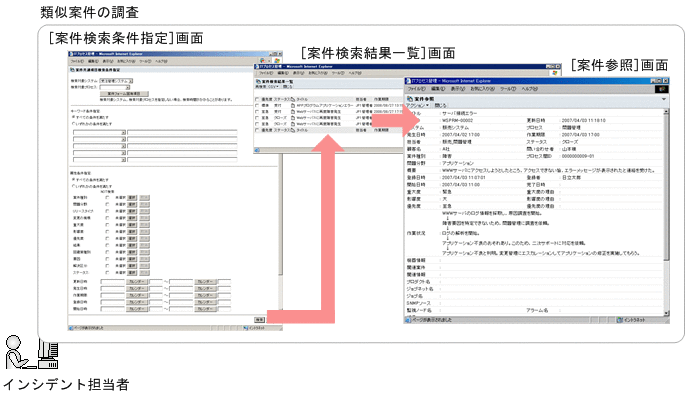Click the Windows flag logo in the search conditions window
The height and width of the screenshot is (396, 687).
coord(277,60)
